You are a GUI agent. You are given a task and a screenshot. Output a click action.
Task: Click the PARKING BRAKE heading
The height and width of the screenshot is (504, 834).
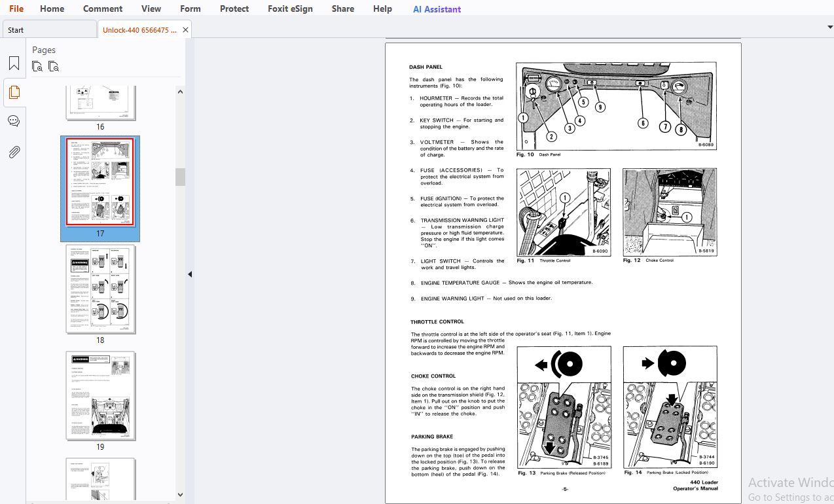[x=432, y=437]
